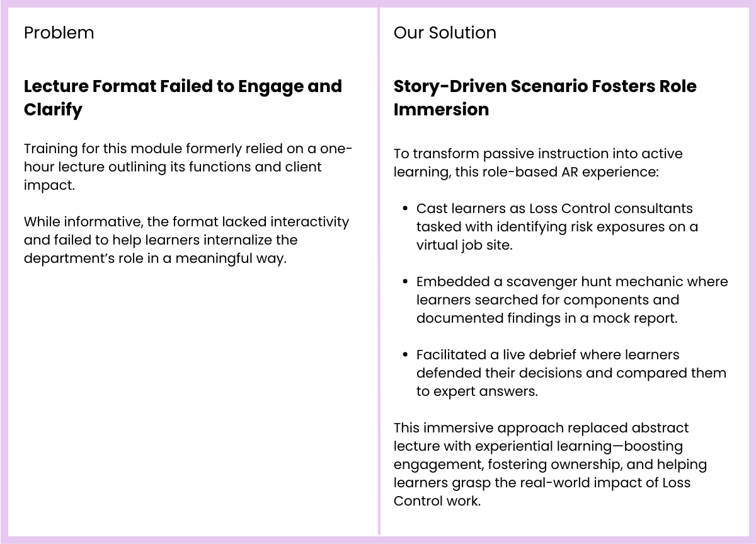Select the "Cast learners as Loss Control consultants" bullet text
Viewport: 756px width, 544px height.
(554, 209)
